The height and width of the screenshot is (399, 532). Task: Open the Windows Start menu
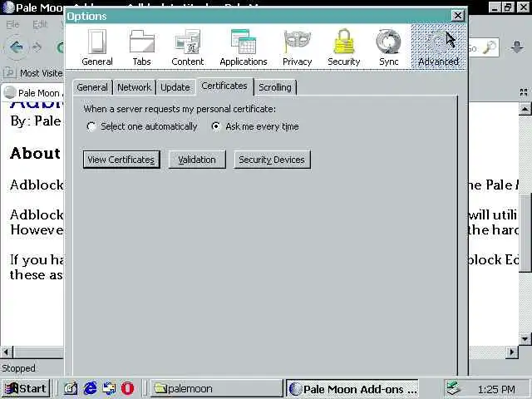[x=26, y=388]
